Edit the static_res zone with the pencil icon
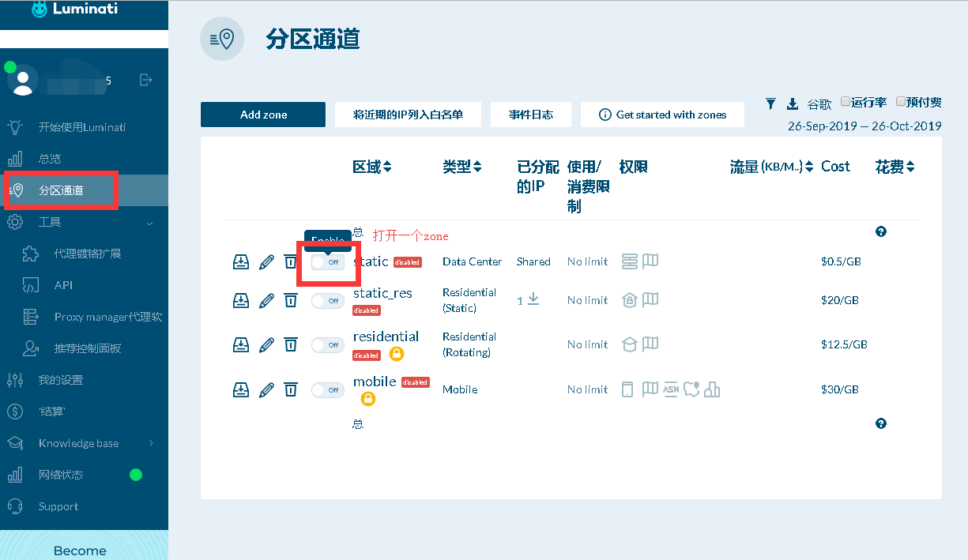Viewport: 968px width, 560px height. pos(267,300)
